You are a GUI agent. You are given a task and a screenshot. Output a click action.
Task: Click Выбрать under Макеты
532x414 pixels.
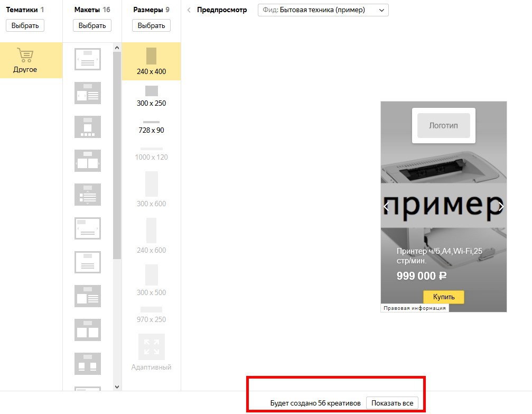92,25
